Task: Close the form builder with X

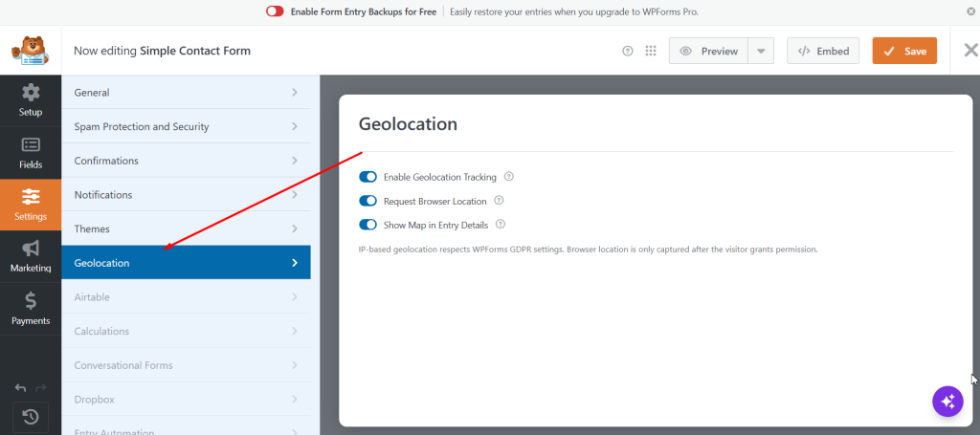Action: pos(970,51)
